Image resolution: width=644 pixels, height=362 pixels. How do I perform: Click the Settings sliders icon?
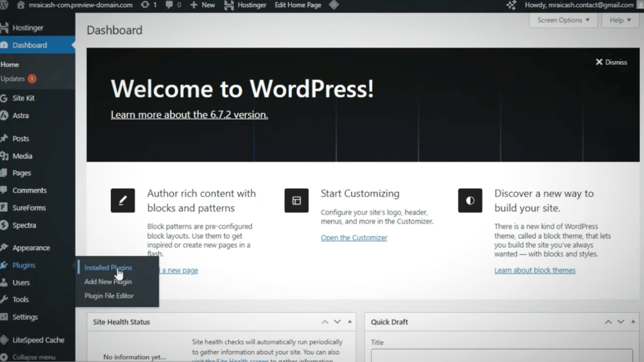(x=4, y=317)
